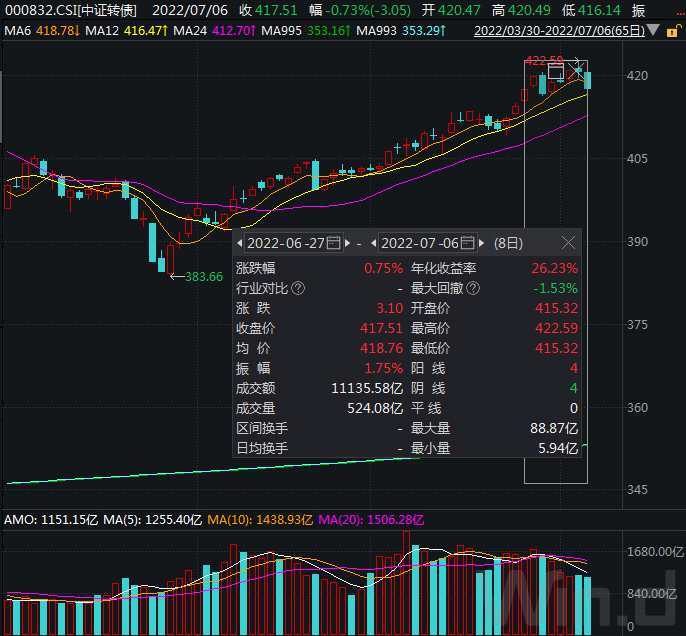Select the MA995 indicator label
This screenshot has width=686, height=636.
click(x=281, y=31)
